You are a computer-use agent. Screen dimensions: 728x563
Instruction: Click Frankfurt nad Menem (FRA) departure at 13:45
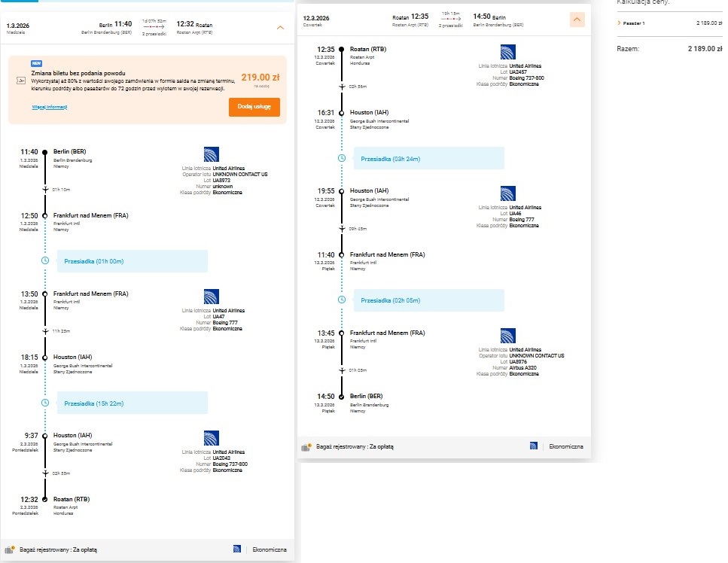coord(388,333)
